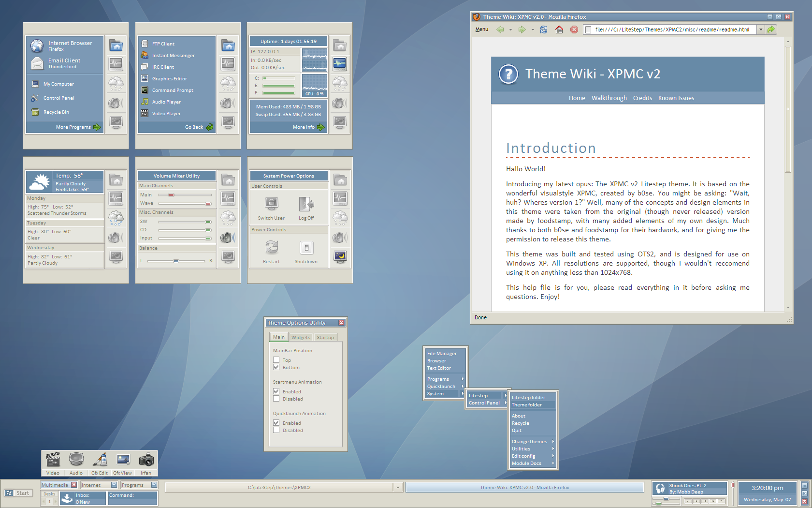
Task: Launch the Audio speaker shortcut
Action: (x=76, y=460)
